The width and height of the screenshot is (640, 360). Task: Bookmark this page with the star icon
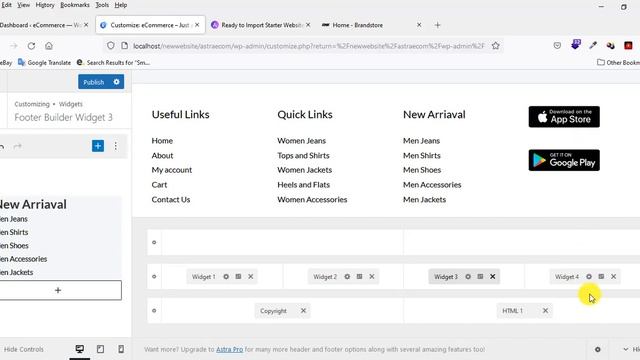tap(496, 46)
